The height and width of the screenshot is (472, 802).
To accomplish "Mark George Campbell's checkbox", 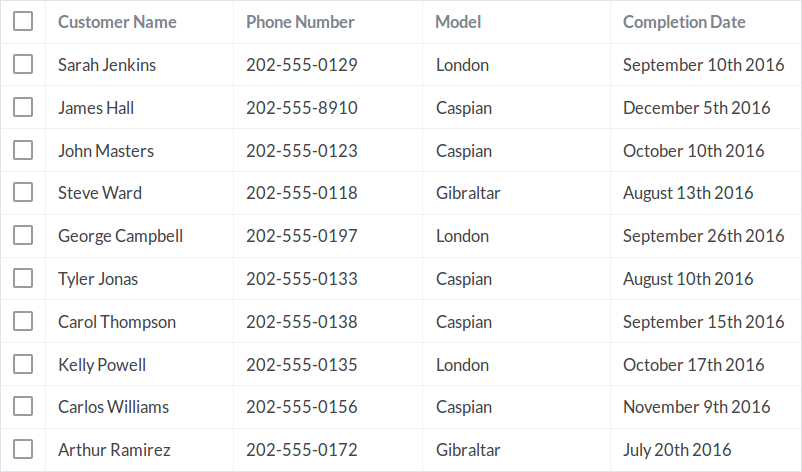I will coord(23,236).
